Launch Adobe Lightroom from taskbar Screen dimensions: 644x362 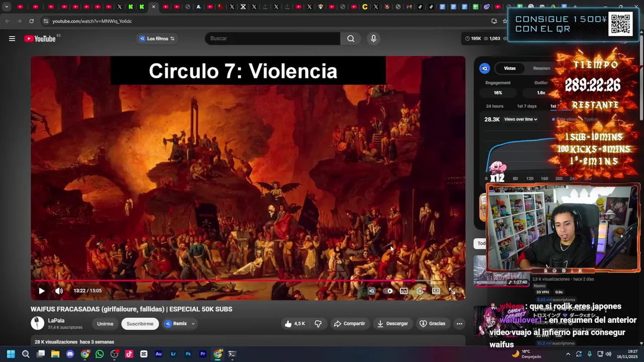point(173,354)
